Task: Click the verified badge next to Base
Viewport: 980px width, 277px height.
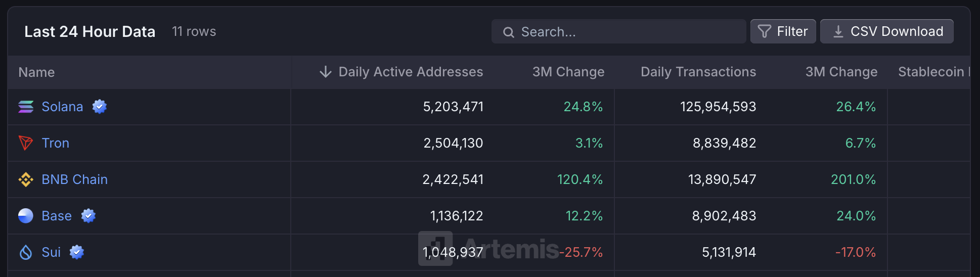Action: coord(88,216)
